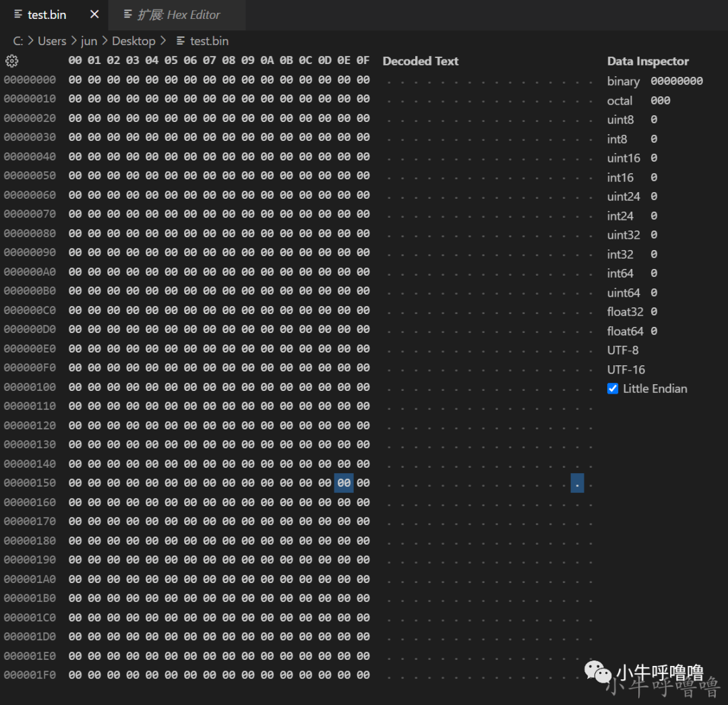Click the 00000080 row address
The image size is (728, 705).
pos(30,233)
